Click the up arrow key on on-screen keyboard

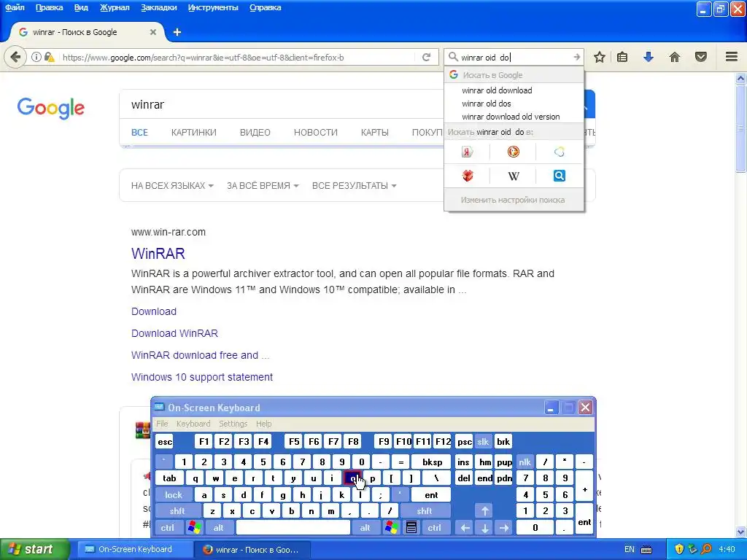pyautogui.click(x=484, y=511)
